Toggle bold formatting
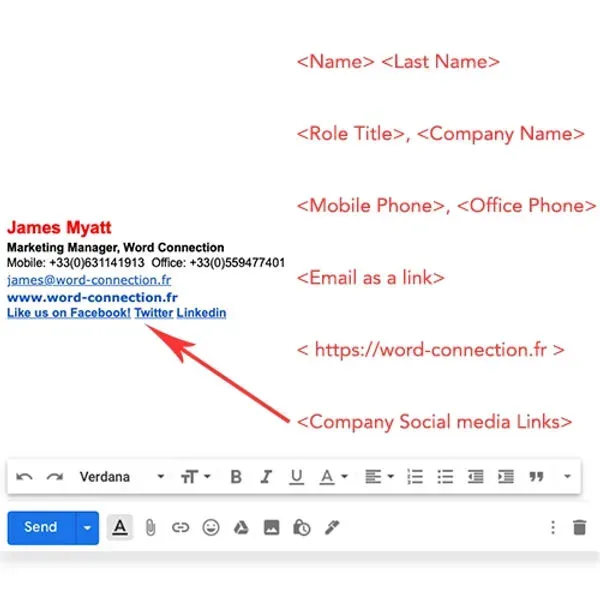This screenshot has width=600, height=600. click(236, 477)
